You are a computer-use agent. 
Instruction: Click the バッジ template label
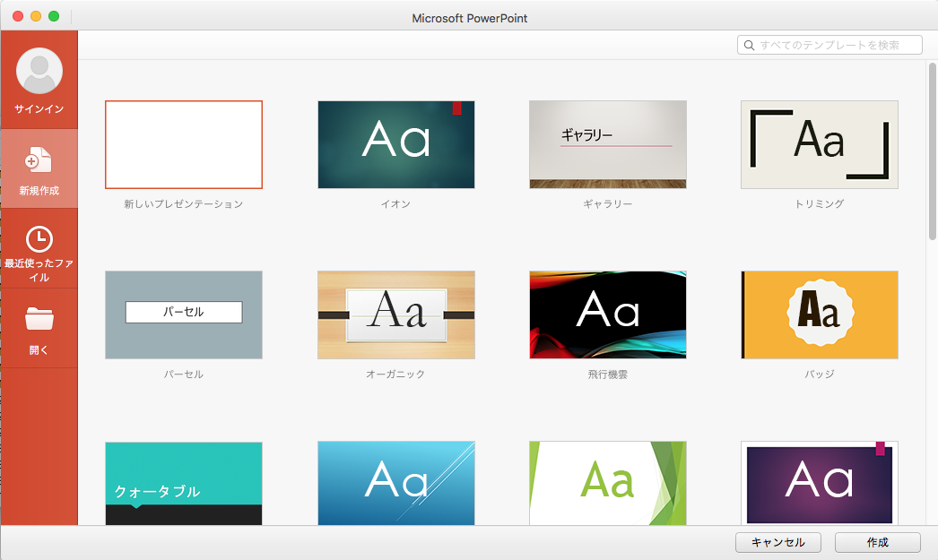click(820, 375)
